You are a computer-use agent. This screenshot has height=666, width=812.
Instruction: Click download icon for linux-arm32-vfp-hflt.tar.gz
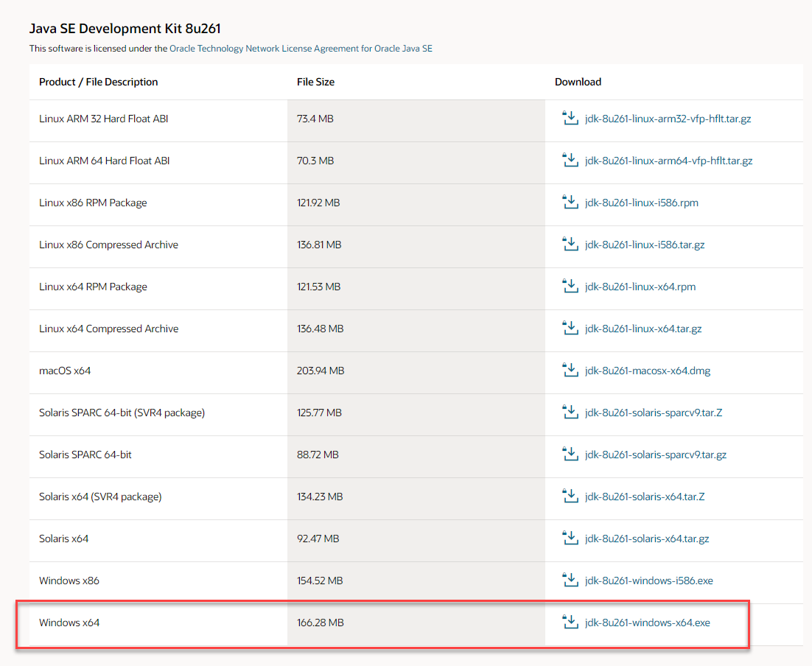click(x=570, y=118)
